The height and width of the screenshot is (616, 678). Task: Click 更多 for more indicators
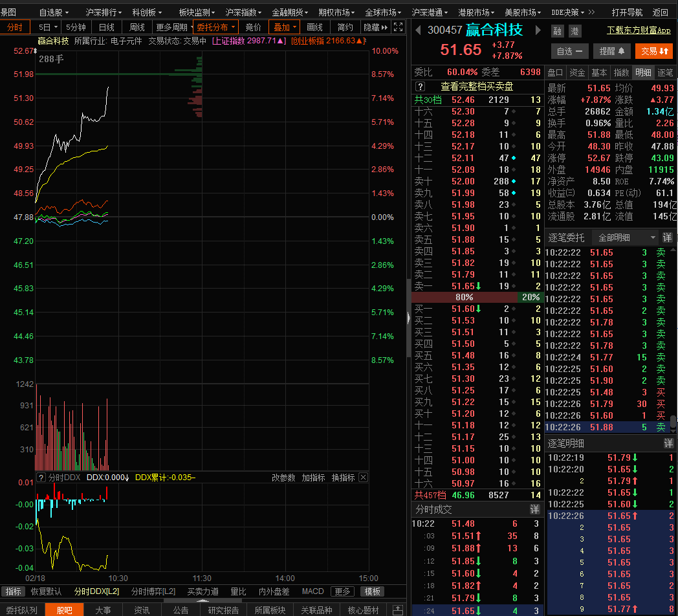pyautogui.click(x=342, y=591)
